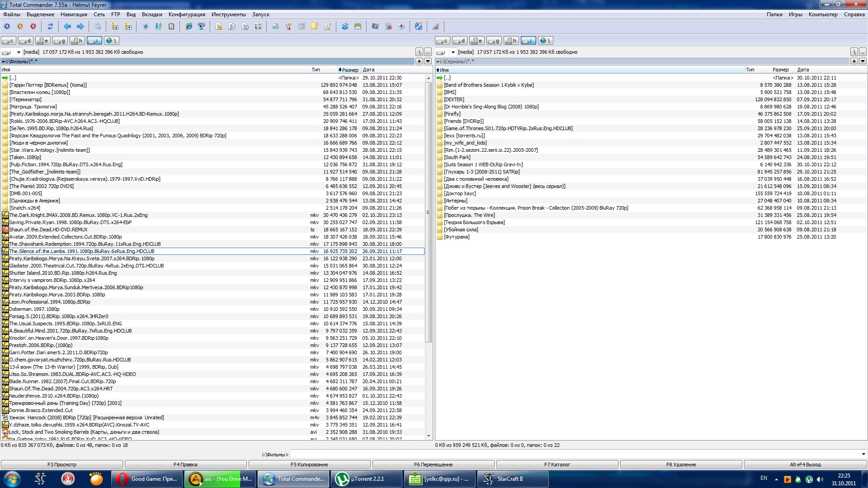
Task: Switch right panel to drive h
Action: point(511,41)
